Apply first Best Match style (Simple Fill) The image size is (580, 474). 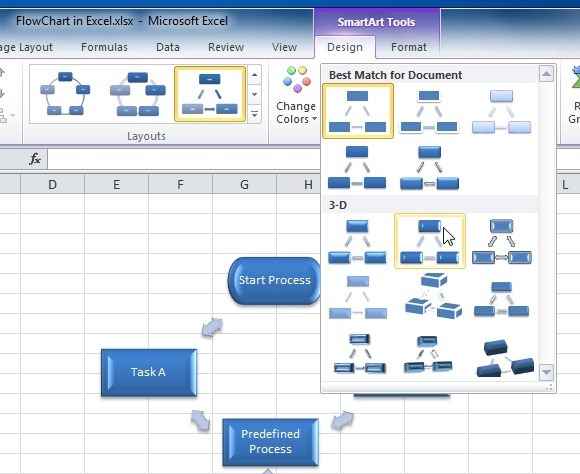[358, 111]
